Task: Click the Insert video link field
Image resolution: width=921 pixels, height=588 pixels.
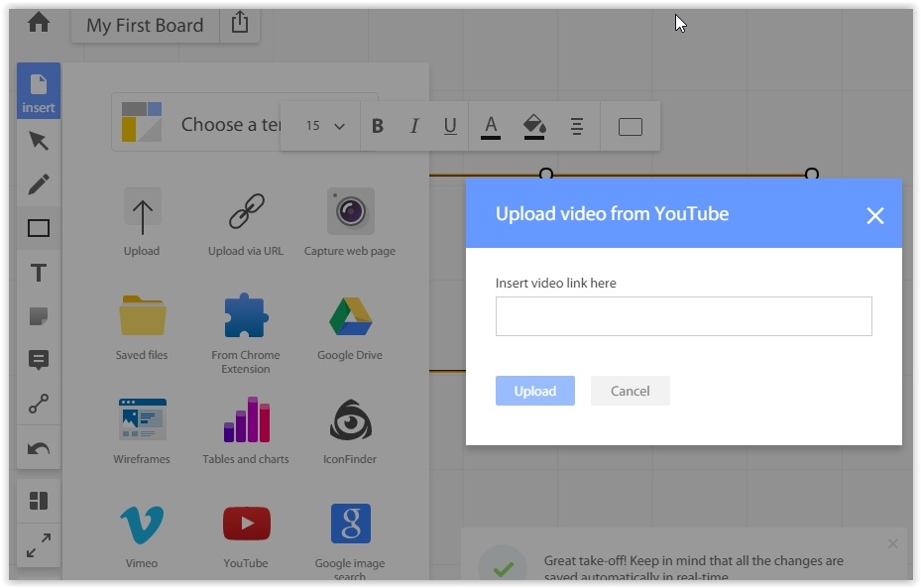Action: 683,316
